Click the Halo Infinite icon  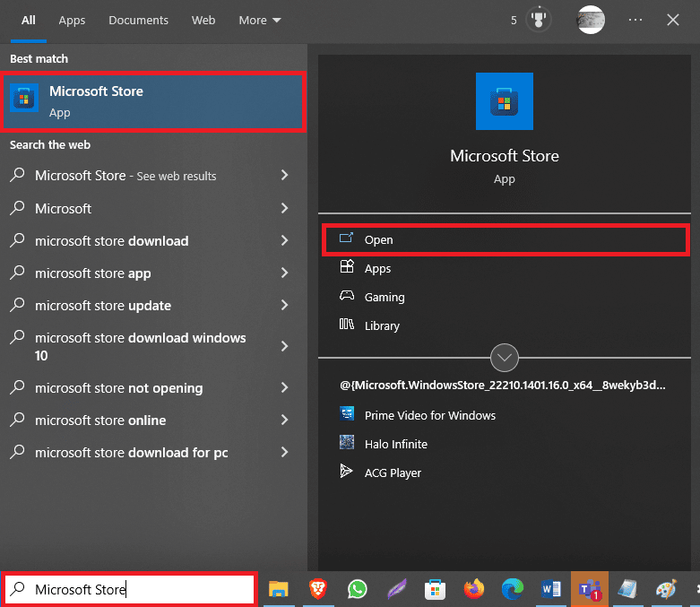click(347, 443)
